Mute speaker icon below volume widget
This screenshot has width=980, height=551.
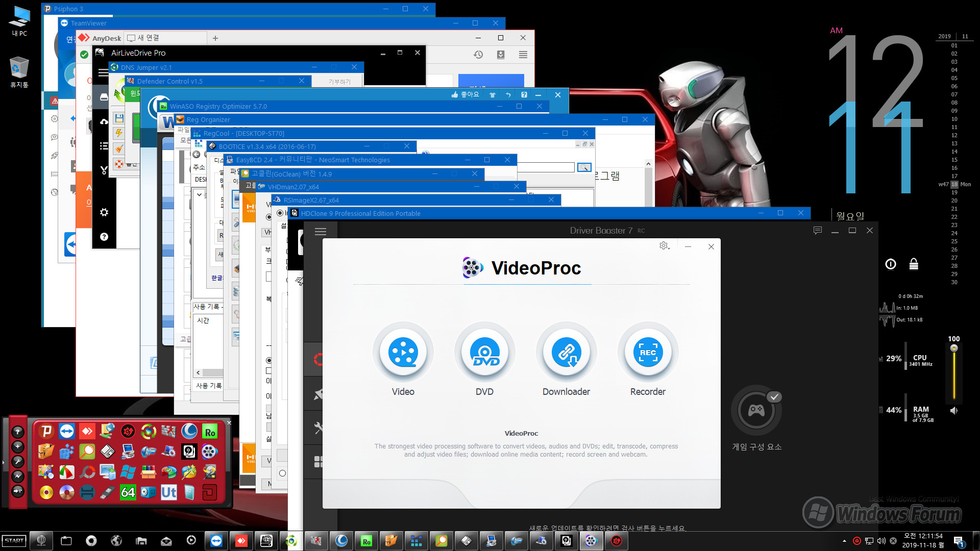click(954, 411)
